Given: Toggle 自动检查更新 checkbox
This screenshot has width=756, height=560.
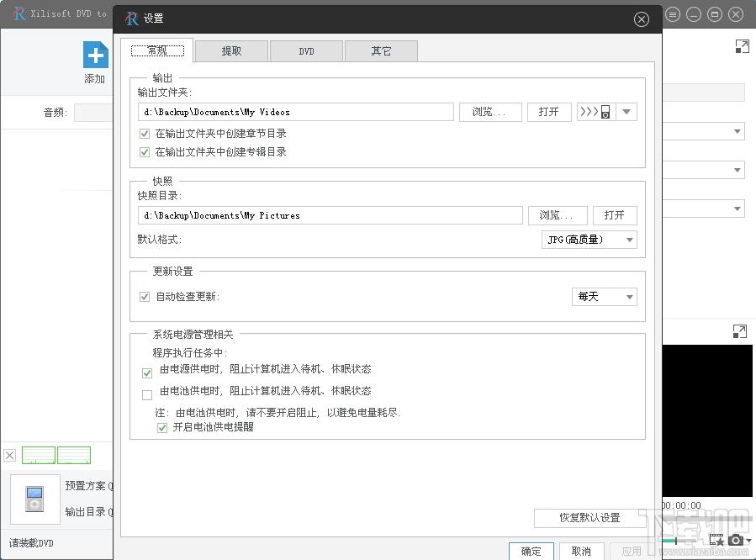Looking at the screenshot, I should (144, 296).
